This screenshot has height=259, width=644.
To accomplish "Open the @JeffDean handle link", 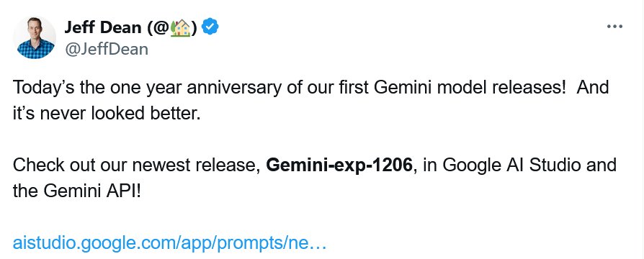I will [x=107, y=49].
